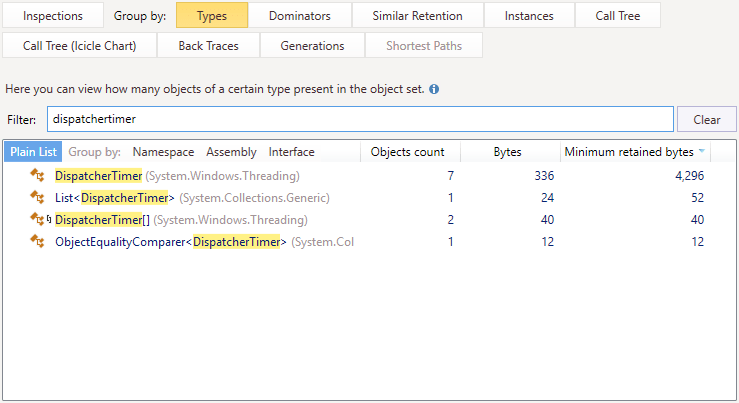Open the Instances view
The image size is (739, 403).
coord(529,16)
